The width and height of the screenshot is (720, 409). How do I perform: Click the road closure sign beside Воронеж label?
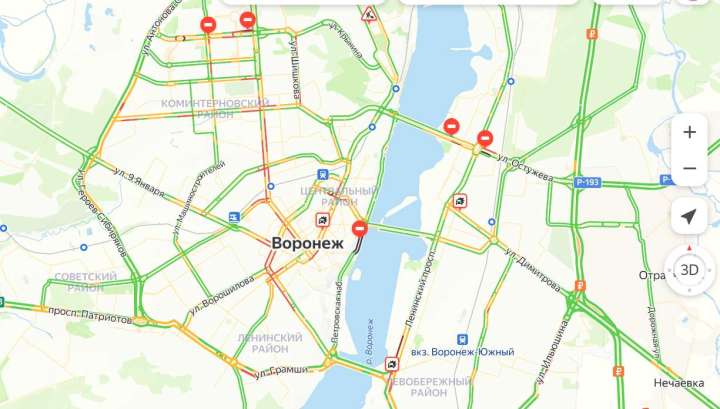[x=360, y=228]
